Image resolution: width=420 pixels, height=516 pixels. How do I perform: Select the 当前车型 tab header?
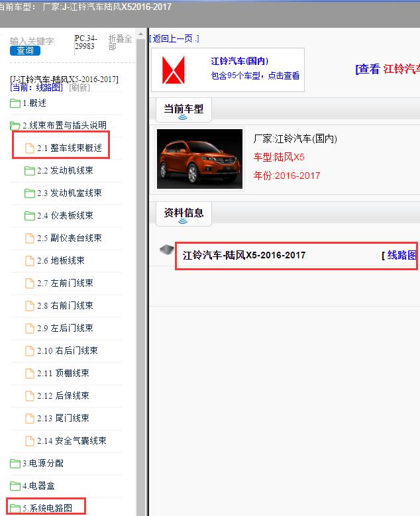click(184, 109)
